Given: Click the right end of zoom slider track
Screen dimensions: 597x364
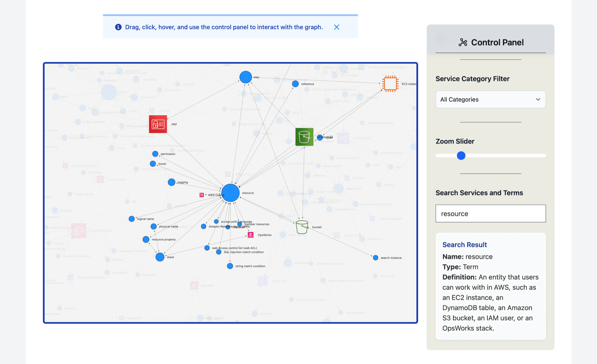Looking at the screenshot, I should pos(544,156).
